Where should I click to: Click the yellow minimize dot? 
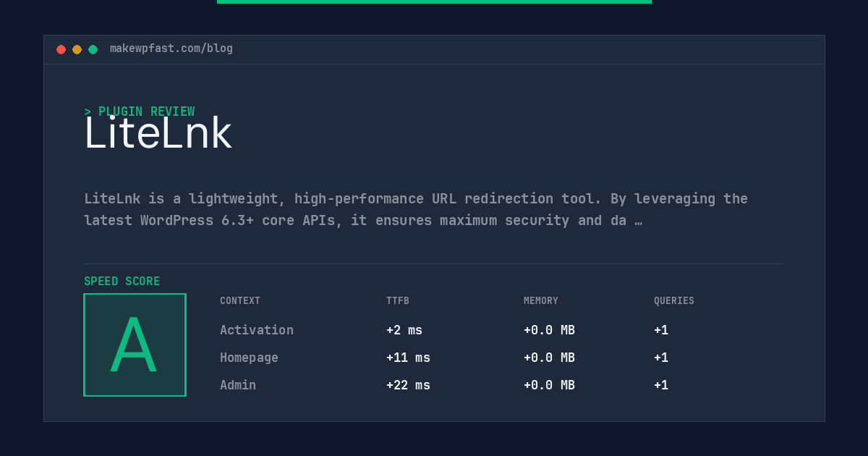pyautogui.click(x=77, y=49)
